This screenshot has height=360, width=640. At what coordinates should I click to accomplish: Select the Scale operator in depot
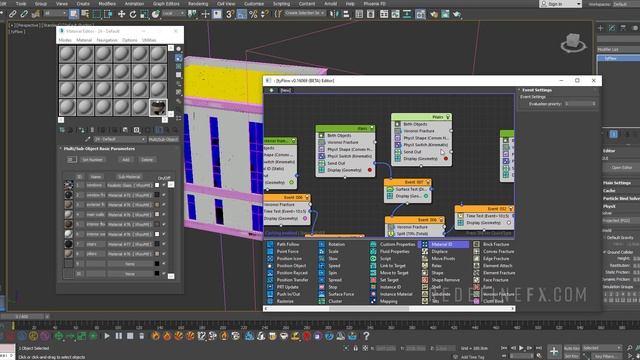pyautogui.click(x=329, y=251)
